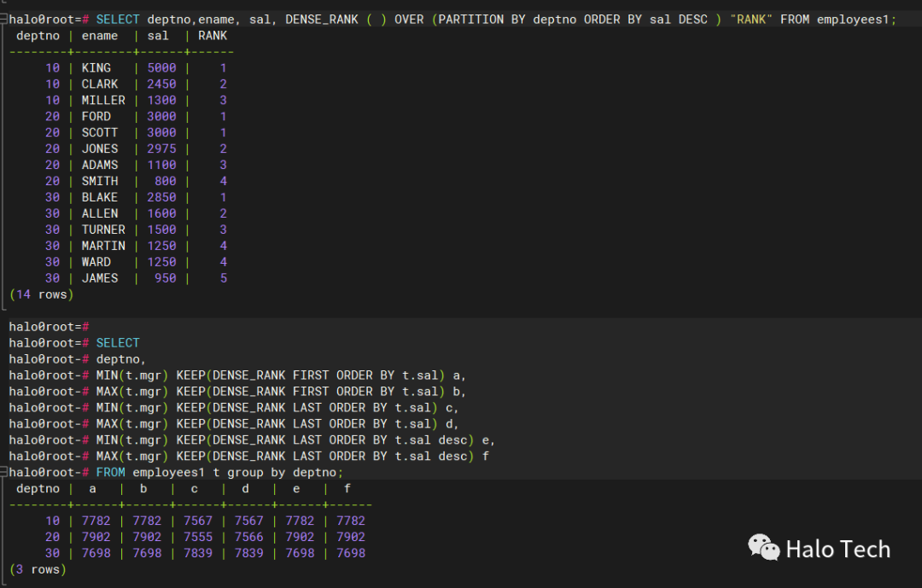The width and height of the screenshot is (922, 588).
Task: Click the value 7566 in column d
Action: pos(248,538)
